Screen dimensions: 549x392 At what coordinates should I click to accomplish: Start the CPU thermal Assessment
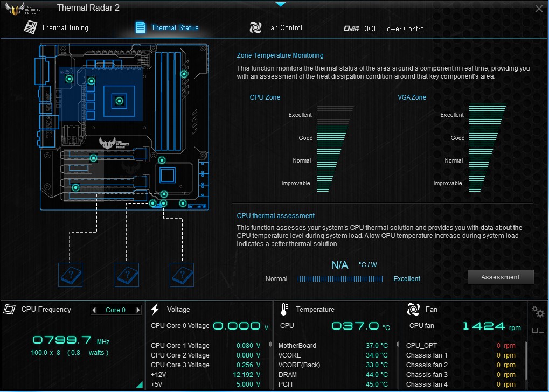tap(501, 277)
